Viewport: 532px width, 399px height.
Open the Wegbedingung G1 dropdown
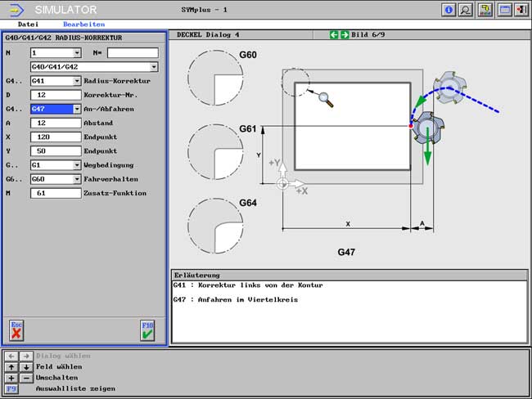tap(77, 165)
